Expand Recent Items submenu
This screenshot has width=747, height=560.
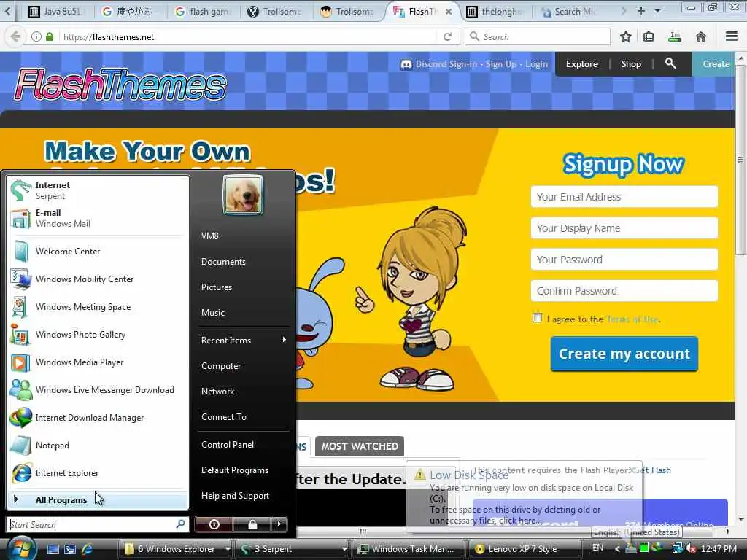(x=243, y=340)
